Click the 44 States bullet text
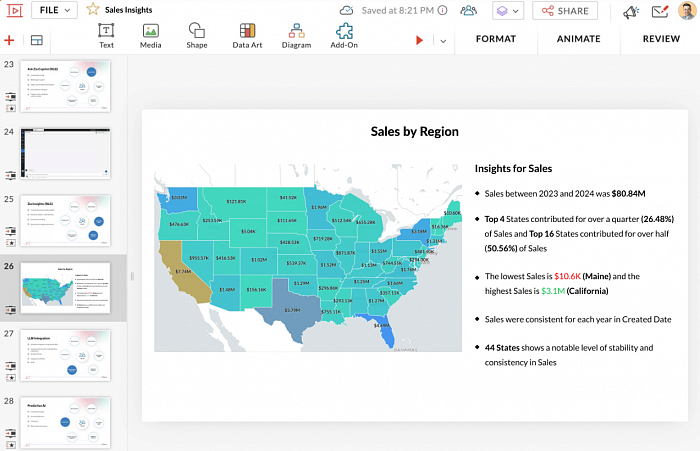This screenshot has width=700, height=451. point(569,355)
